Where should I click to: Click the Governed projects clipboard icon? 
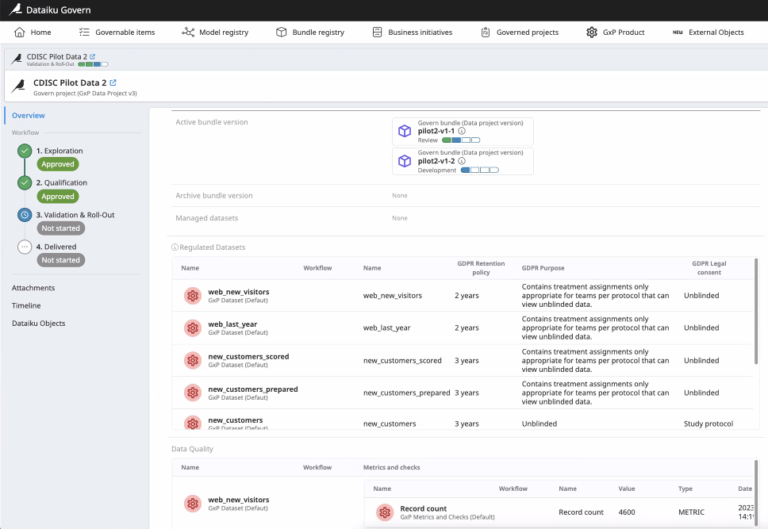pyautogui.click(x=485, y=32)
